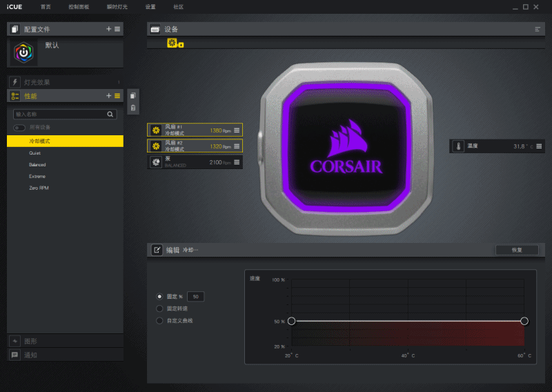Click the lightning bolt 灯光效果 icon

tap(14, 82)
